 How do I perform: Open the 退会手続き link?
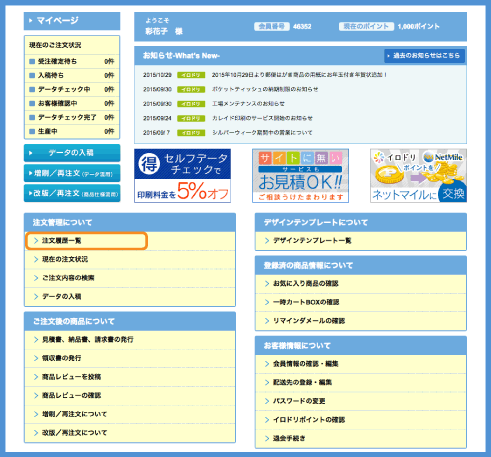[289, 438]
